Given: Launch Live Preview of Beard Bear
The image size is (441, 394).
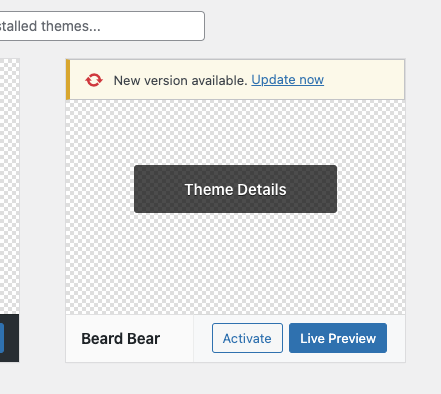Looking at the screenshot, I should click(x=338, y=338).
